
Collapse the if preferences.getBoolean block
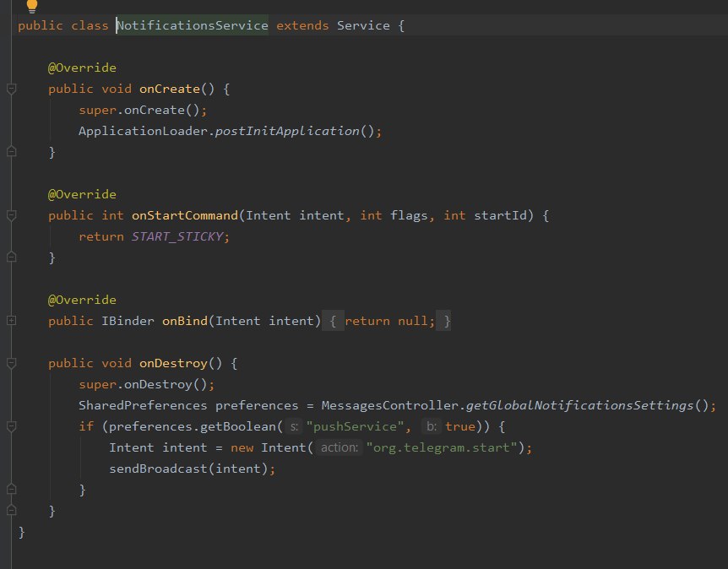click(12, 426)
